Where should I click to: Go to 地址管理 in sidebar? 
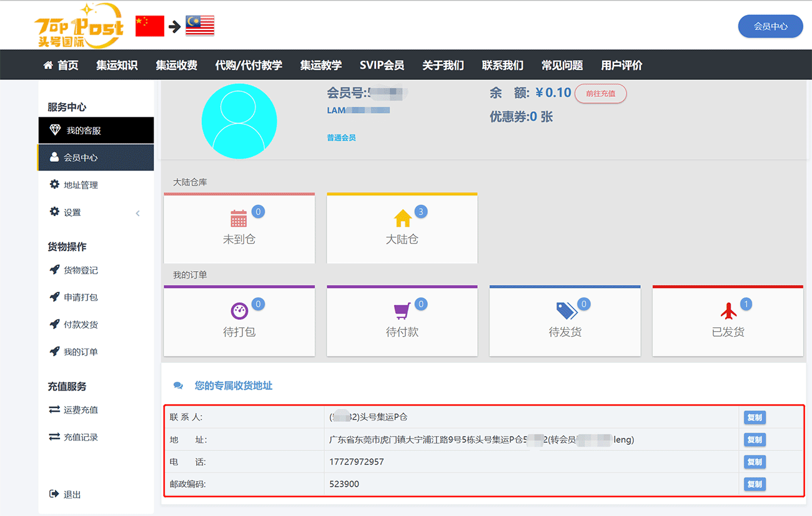81,185
